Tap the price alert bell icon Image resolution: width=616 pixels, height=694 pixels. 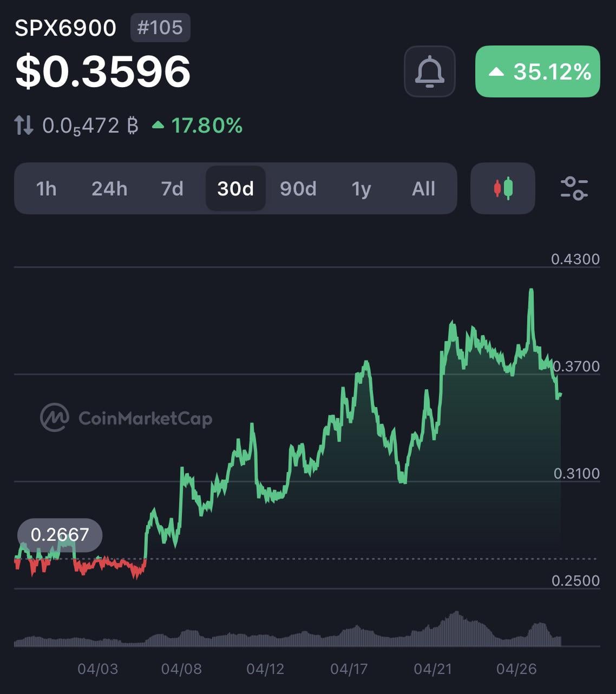click(x=429, y=71)
